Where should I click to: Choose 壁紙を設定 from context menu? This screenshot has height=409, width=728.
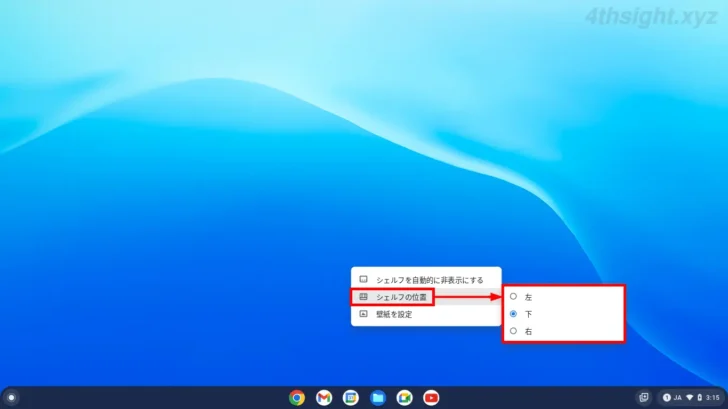426,314
